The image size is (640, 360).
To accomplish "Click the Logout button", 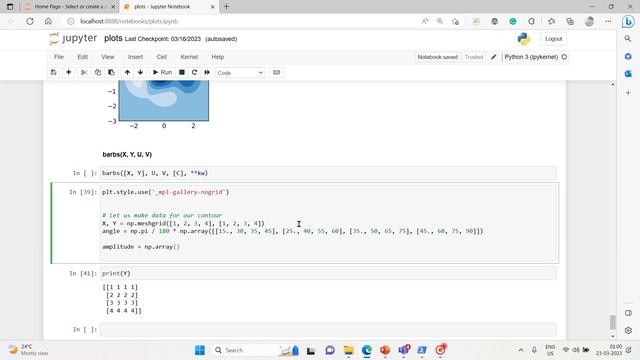I will (553, 39).
